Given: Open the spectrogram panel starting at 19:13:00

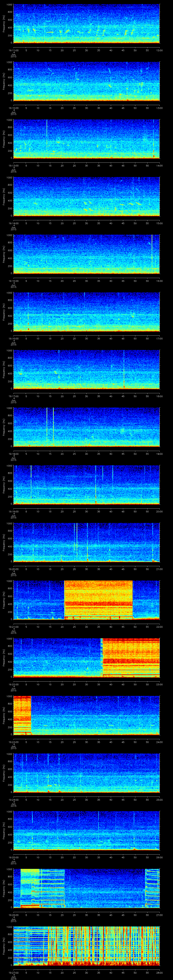Looking at the screenshot, I should [87, 139].
